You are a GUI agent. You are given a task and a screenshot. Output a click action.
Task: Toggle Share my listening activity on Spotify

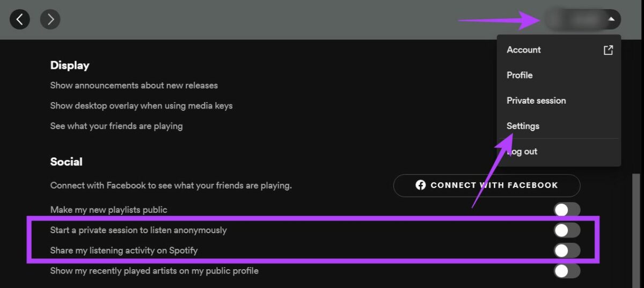[567, 251]
